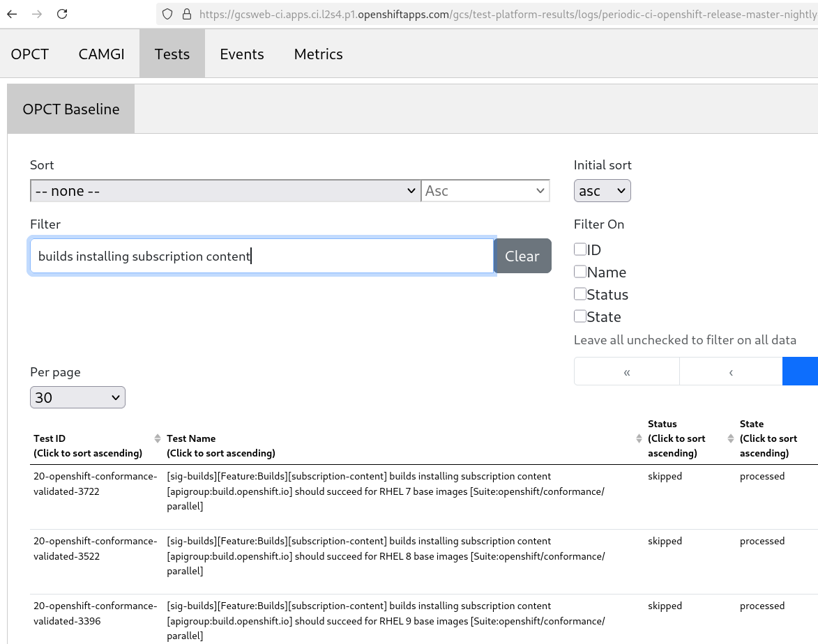Click the Filter text input field
Image resolution: width=818 pixels, height=644 pixels.
(x=262, y=256)
